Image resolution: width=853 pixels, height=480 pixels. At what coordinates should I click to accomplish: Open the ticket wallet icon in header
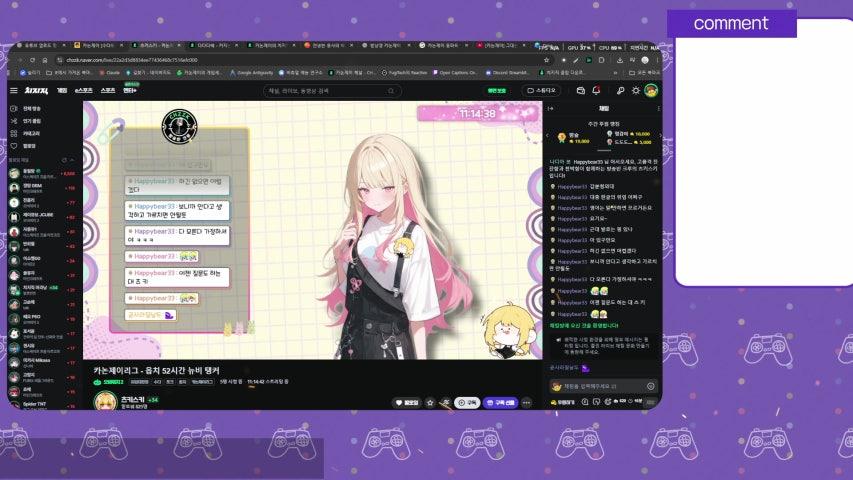(x=580, y=90)
